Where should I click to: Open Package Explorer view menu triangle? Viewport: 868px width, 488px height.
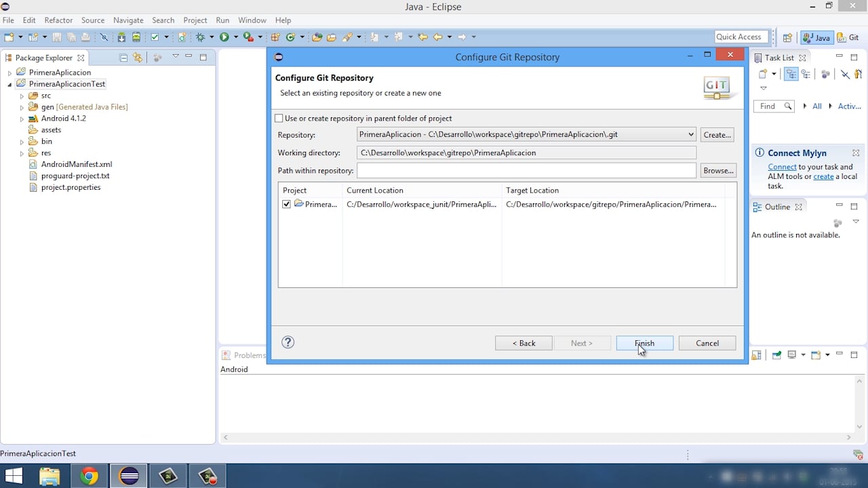(176, 57)
